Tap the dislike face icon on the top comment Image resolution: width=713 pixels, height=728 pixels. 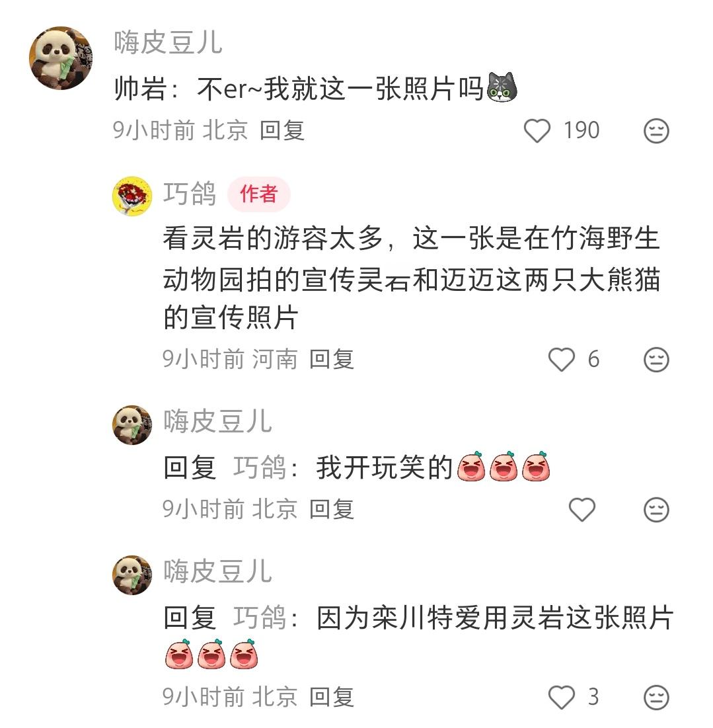656,130
